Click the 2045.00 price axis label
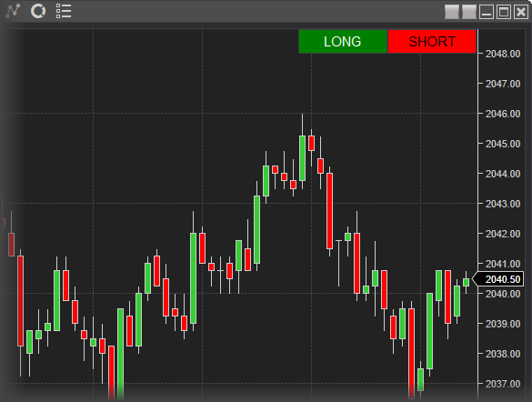Viewport: 532px width, 402px height. [x=503, y=144]
